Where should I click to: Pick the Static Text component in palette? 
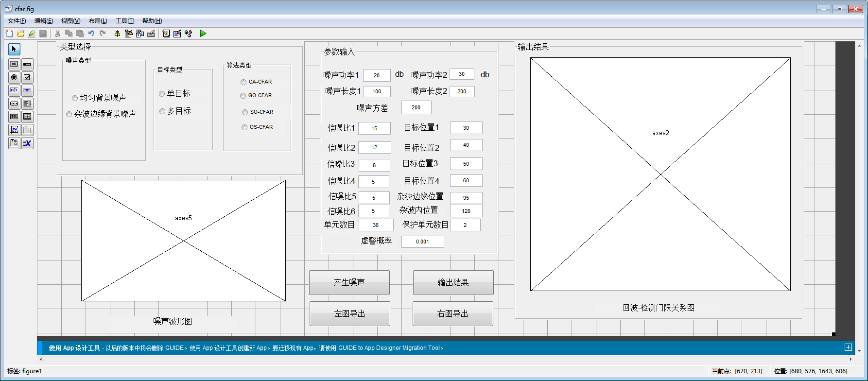tap(27, 90)
